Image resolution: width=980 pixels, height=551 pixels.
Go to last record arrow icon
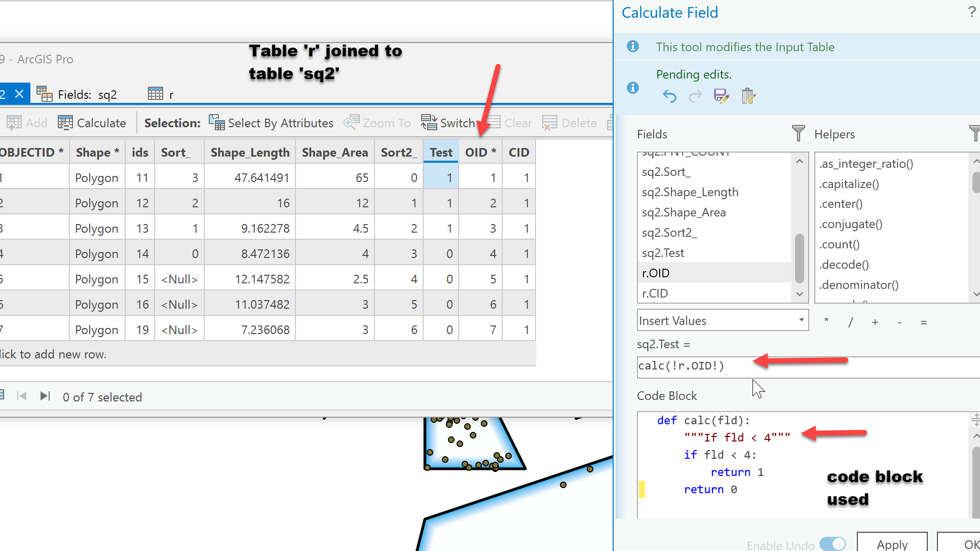[x=45, y=396]
